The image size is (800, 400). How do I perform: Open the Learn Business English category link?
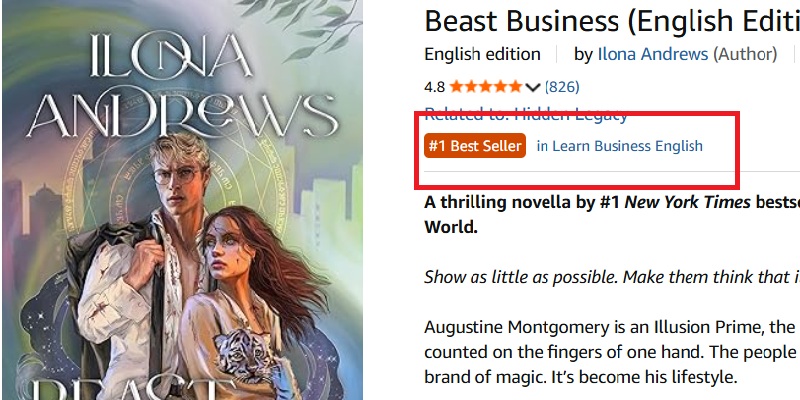click(x=619, y=146)
